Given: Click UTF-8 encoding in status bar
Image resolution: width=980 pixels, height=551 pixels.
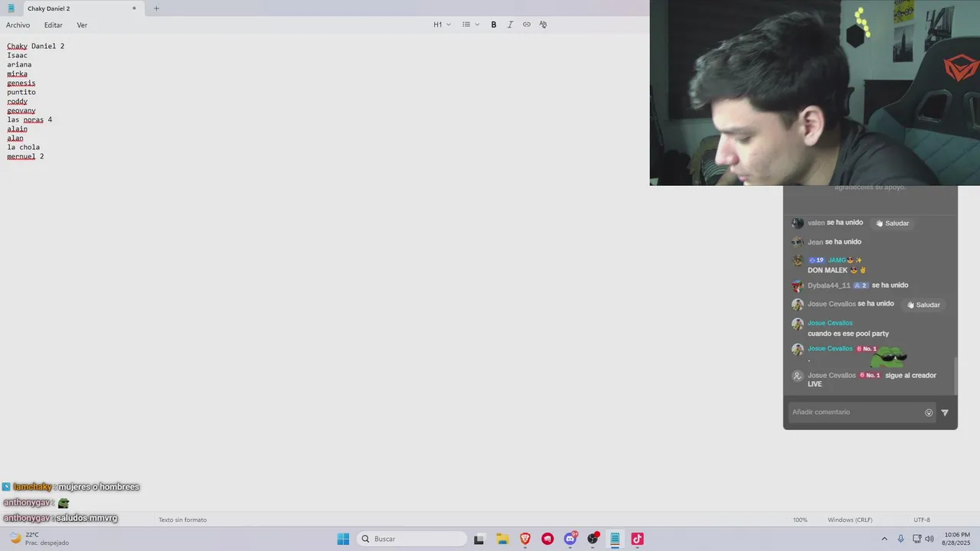Looking at the screenshot, I should (922, 520).
